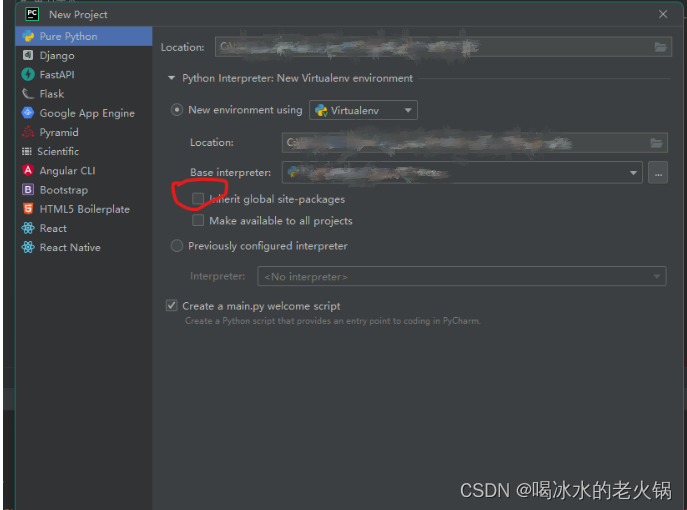Uncheck Create a main.py welcome script
This screenshot has height=510, width=687.
coord(172,305)
